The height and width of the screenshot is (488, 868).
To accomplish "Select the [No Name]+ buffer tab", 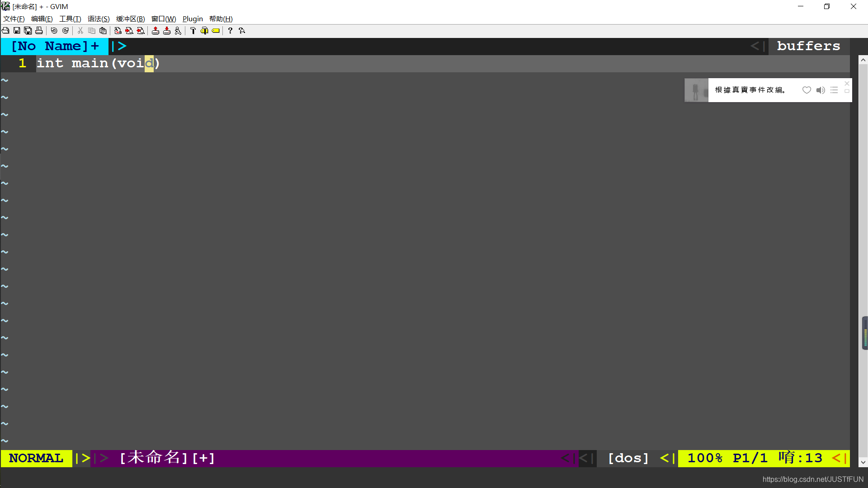I will (x=55, y=46).
